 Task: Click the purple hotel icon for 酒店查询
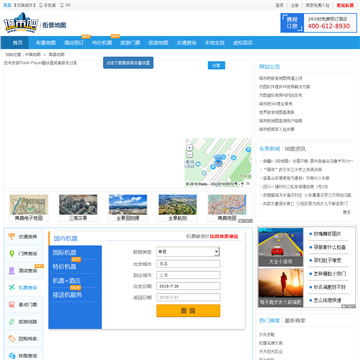(x=12, y=270)
